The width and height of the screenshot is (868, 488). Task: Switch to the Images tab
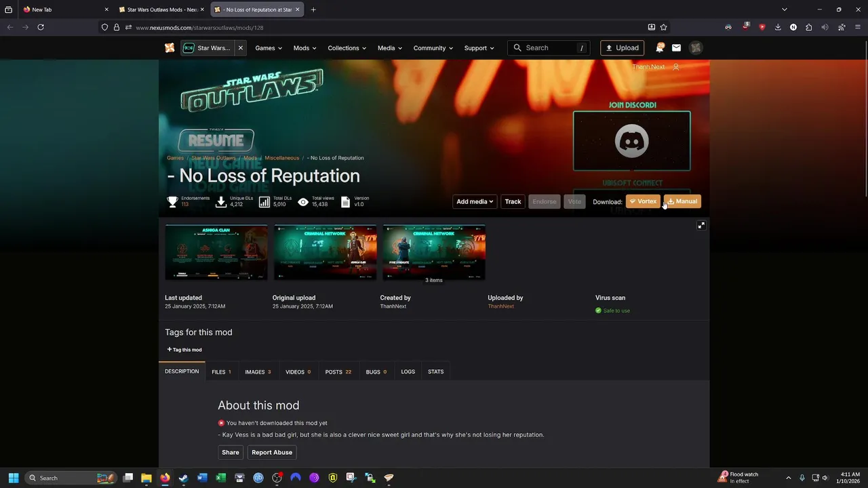click(x=258, y=371)
